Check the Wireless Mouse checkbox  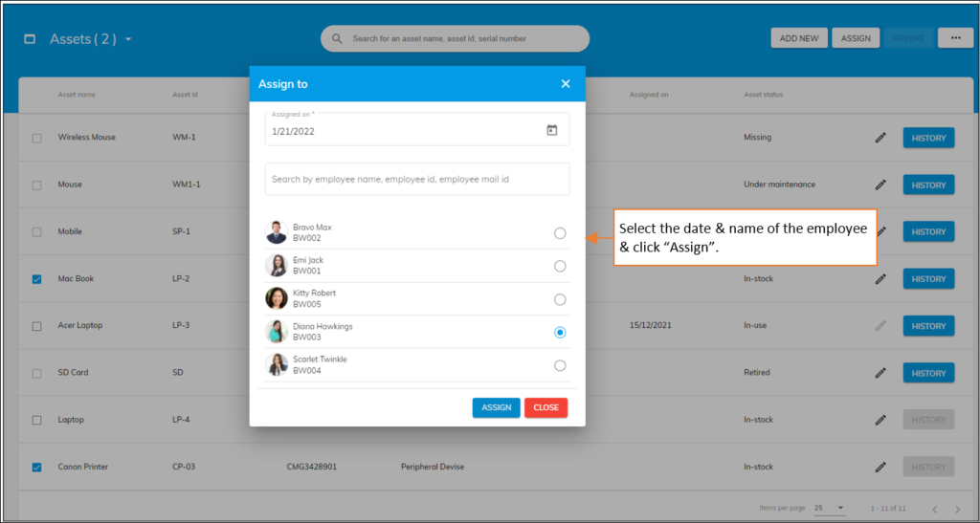click(x=36, y=138)
